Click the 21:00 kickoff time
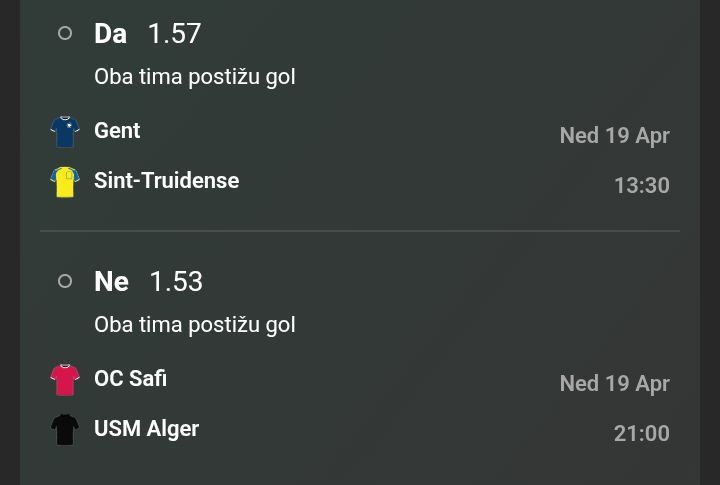 tap(641, 433)
